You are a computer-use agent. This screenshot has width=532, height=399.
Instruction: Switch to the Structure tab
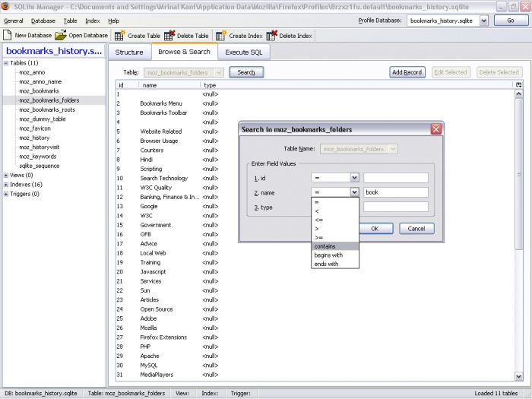click(x=129, y=52)
